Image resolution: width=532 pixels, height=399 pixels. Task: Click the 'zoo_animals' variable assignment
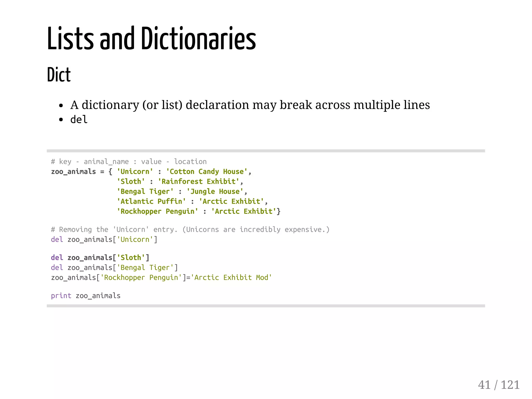pyautogui.click(x=74, y=172)
